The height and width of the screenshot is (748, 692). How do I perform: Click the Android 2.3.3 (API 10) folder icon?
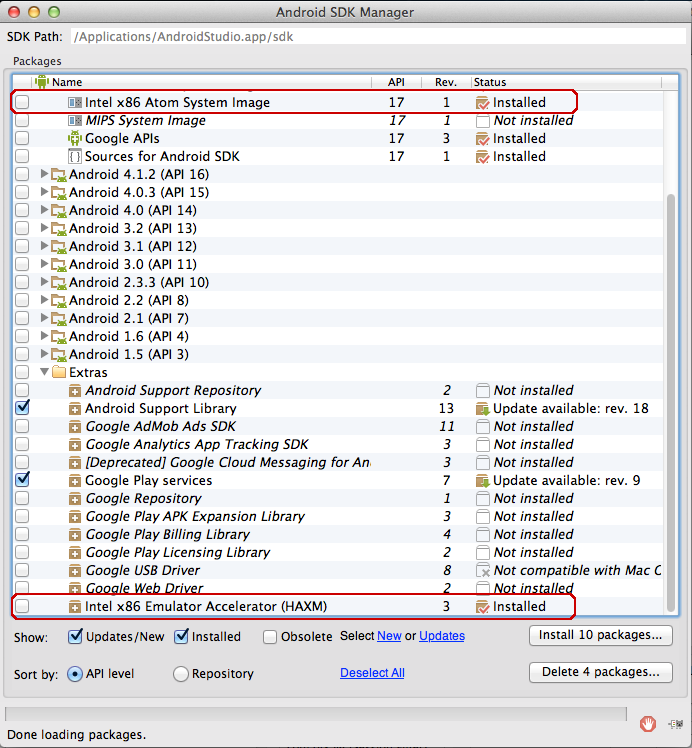(59, 283)
